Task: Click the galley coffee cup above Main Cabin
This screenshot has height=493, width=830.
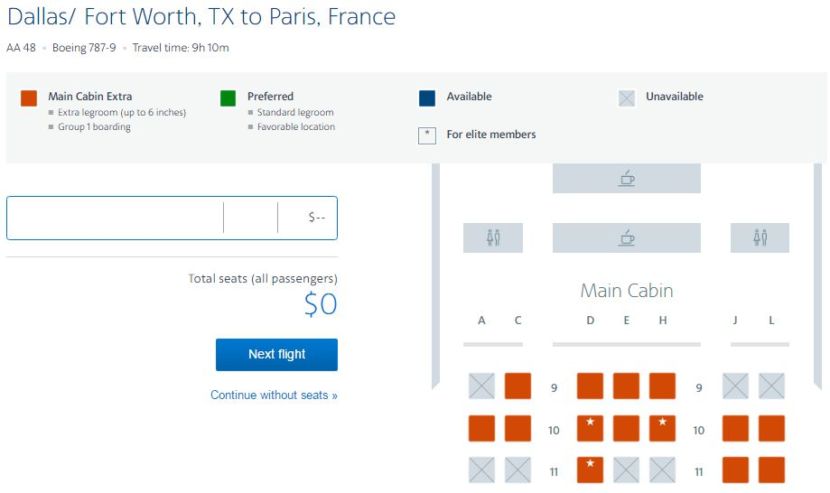Action: [626, 238]
